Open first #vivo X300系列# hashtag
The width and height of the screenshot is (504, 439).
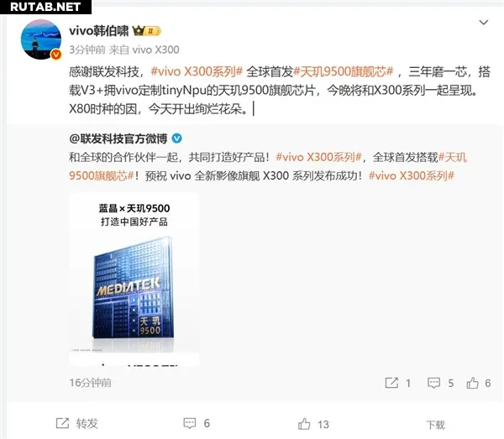(x=197, y=71)
